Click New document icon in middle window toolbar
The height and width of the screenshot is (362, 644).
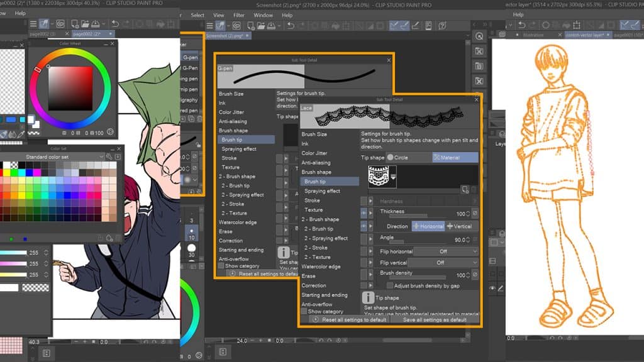click(x=250, y=26)
